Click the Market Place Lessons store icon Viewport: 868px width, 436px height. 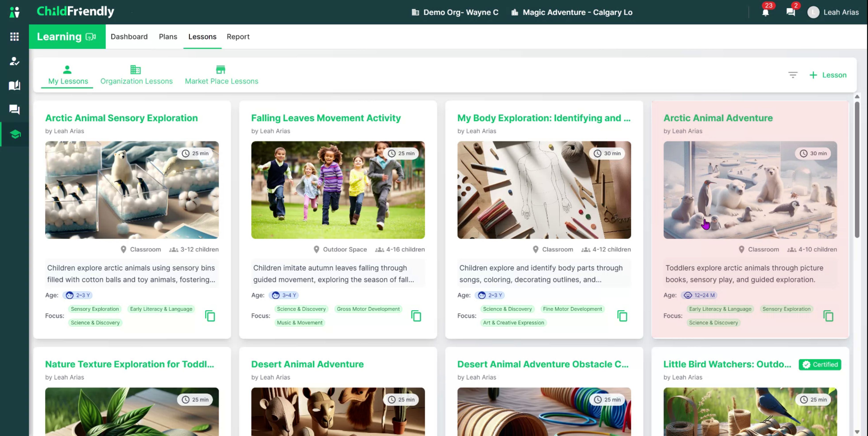click(x=221, y=70)
